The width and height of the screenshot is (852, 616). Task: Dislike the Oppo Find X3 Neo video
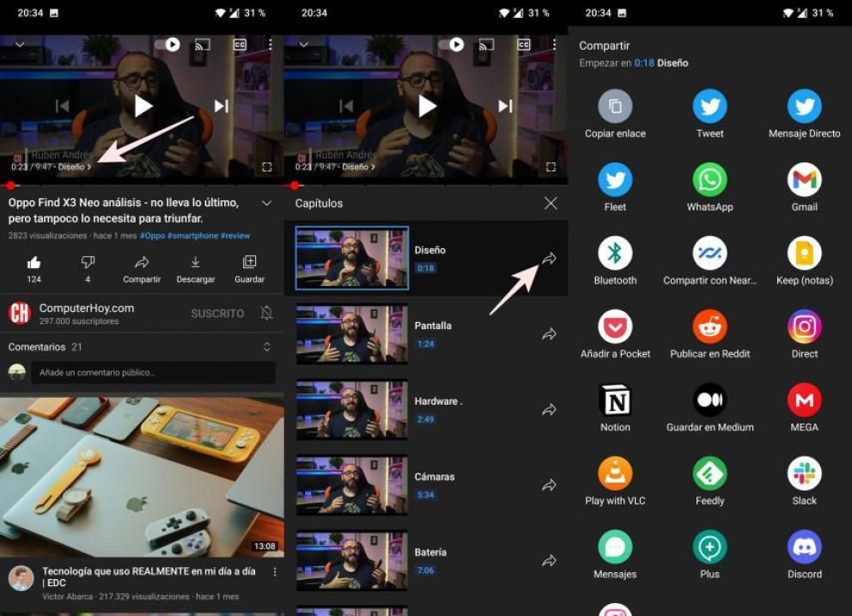88,269
